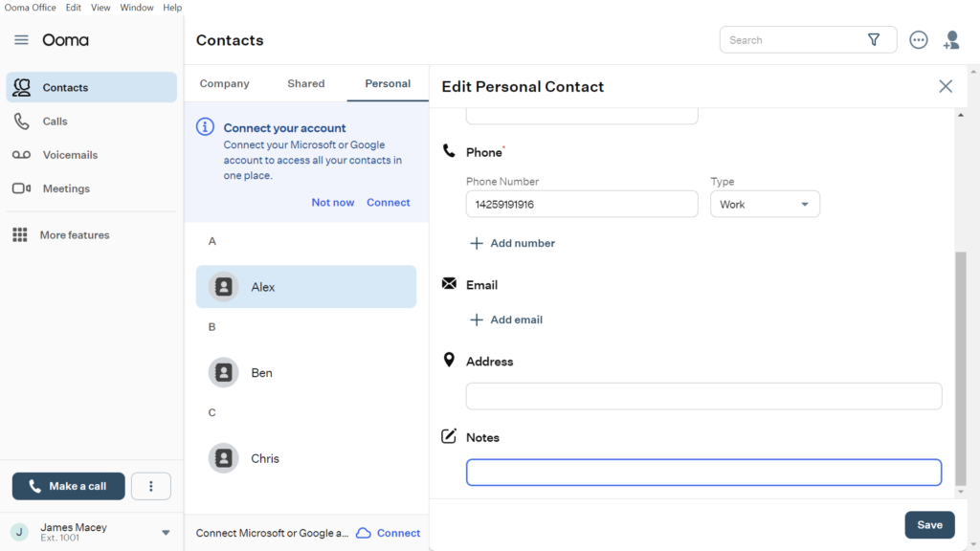
Task: Close the Edit Personal Contact panel
Action: [x=946, y=86]
